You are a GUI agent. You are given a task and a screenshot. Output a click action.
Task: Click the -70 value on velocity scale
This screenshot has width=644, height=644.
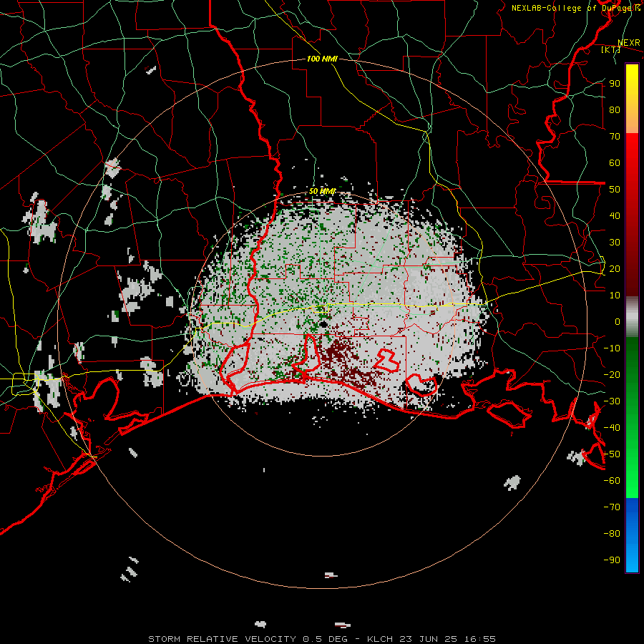click(612, 507)
